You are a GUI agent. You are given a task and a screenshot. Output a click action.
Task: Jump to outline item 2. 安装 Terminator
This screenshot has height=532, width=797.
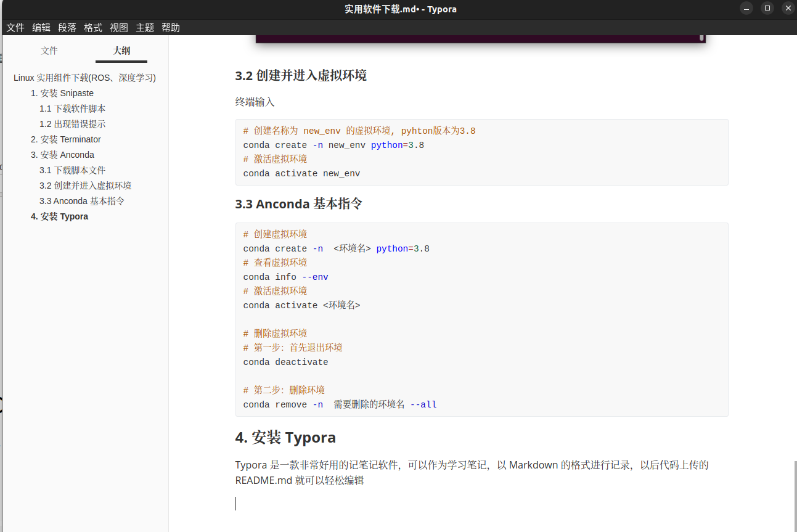click(66, 139)
